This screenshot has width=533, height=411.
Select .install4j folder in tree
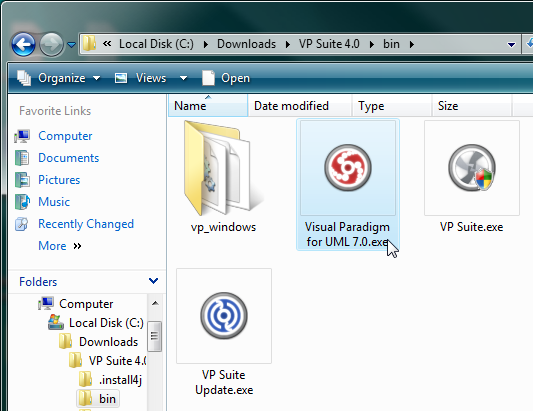(x=120, y=380)
